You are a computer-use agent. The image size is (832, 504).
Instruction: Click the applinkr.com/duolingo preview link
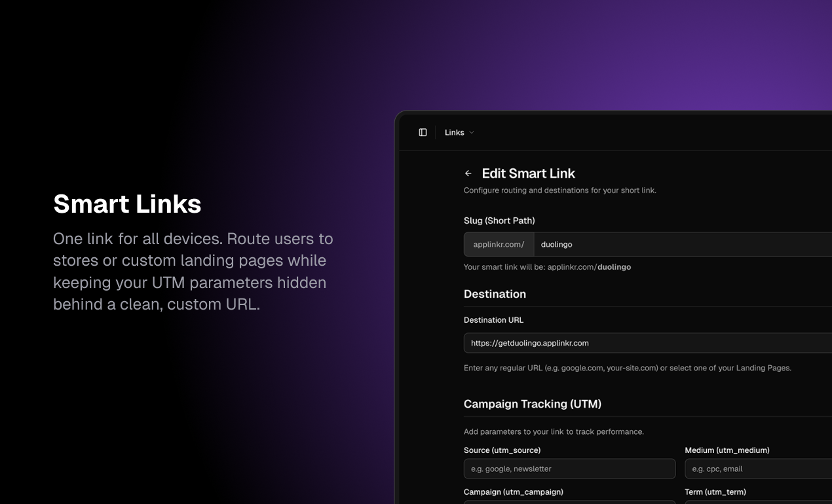pyautogui.click(x=590, y=267)
